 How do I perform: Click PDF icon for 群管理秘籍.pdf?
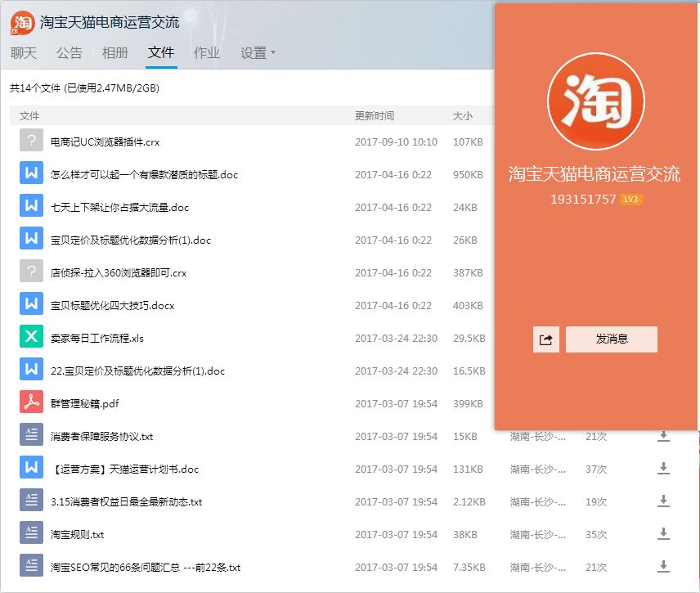click(x=31, y=402)
